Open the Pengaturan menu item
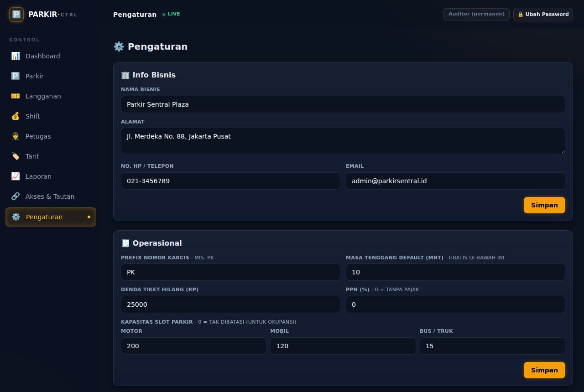The width and height of the screenshot is (584, 392). (51, 217)
